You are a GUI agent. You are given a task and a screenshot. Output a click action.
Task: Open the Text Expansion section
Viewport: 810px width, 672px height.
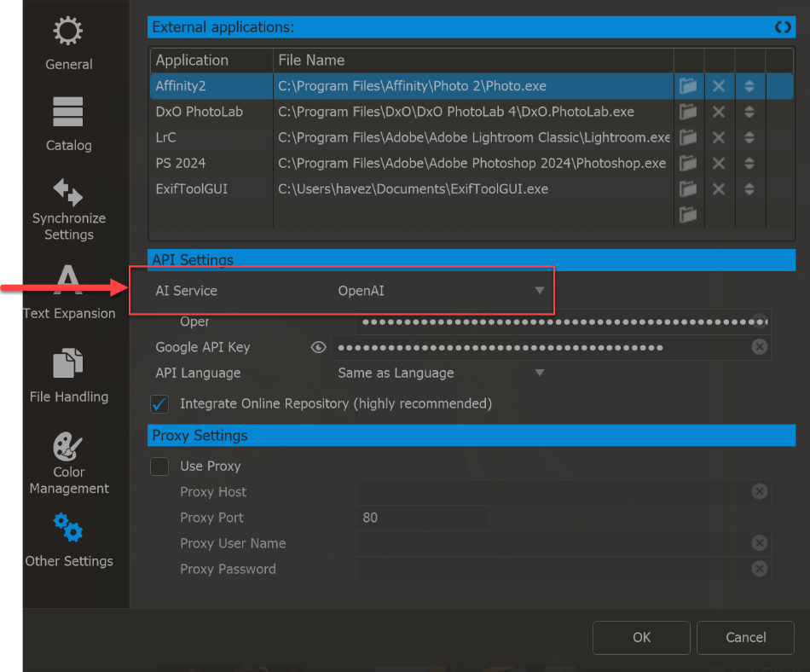pyautogui.click(x=69, y=293)
